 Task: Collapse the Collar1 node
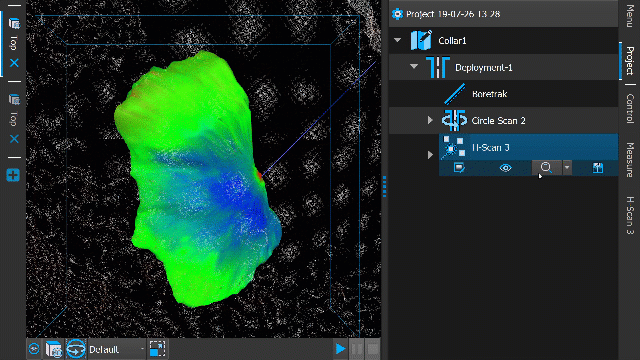click(x=398, y=40)
